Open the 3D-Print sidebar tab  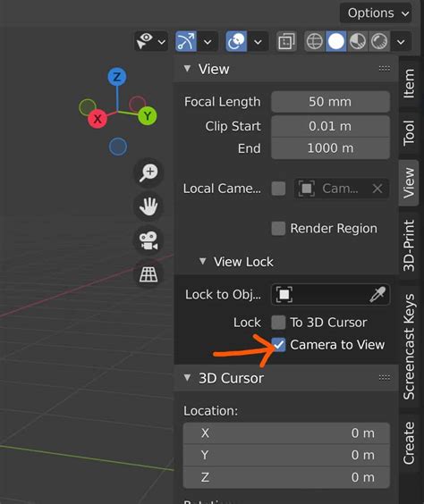(409, 246)
